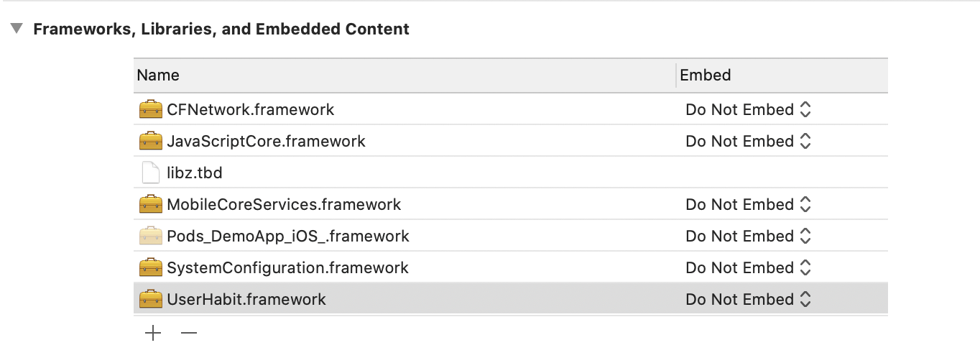Click the Name column header
Image resolution: width=980 pixels, height=358 pixels.
[x=158, y=75]
